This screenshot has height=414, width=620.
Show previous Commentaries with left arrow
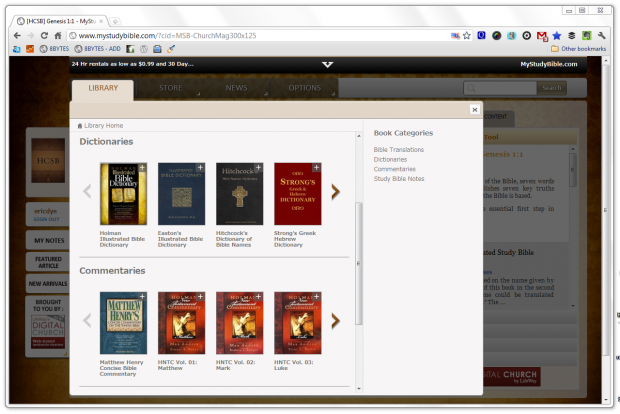coord(87,321)
